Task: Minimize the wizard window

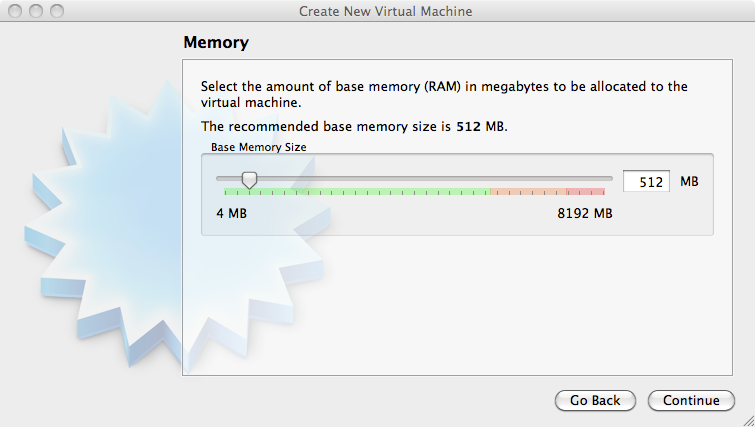Action: (x=36, y=11)
